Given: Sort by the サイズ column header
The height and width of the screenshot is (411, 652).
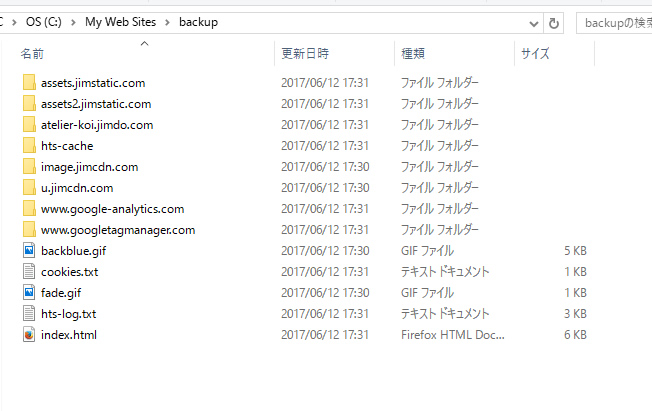Looking at the screenshot, I should tap(536, 53).
